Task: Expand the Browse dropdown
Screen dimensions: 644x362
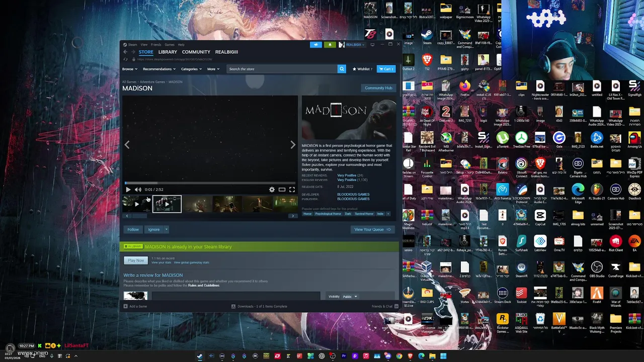Action: 129,69
